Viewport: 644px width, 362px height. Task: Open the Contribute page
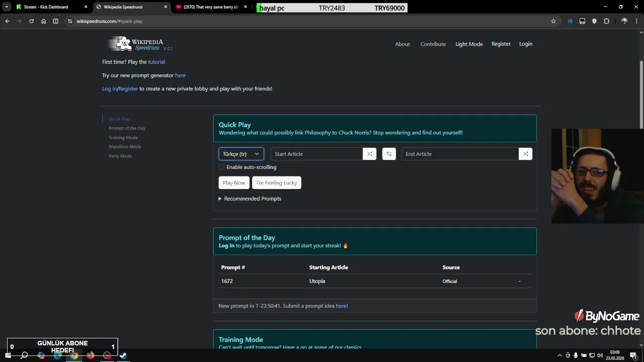(433, 44)
